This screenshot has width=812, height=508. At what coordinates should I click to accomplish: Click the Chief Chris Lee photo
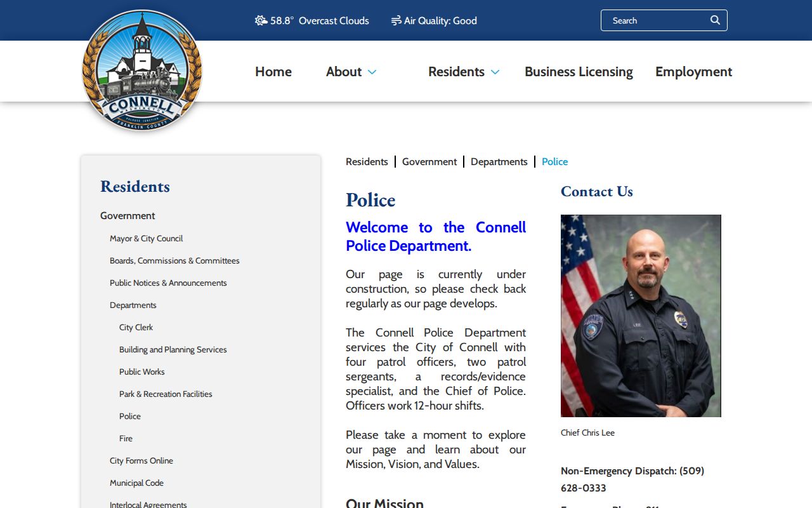641,316
